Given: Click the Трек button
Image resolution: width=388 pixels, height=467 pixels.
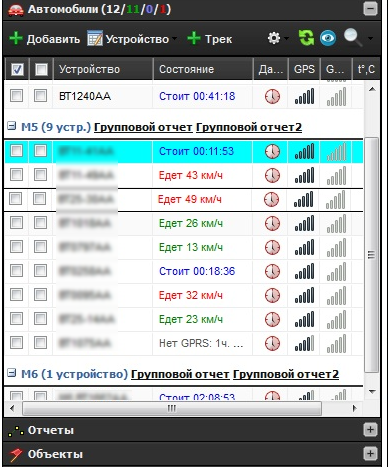Looking at the screenshot, I should [209, 39].
